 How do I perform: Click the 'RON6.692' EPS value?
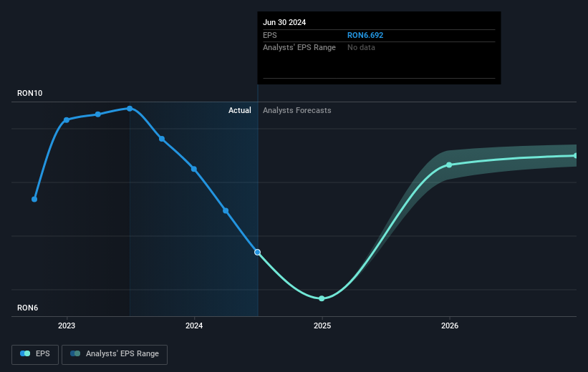tap(365, 35)
